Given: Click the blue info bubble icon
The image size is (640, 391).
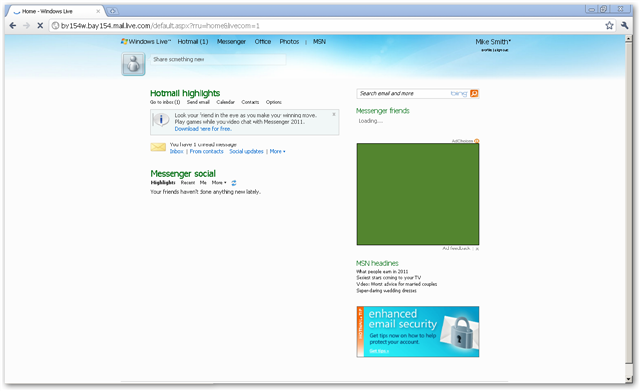Looking at the screenshot, I should 161,120.
